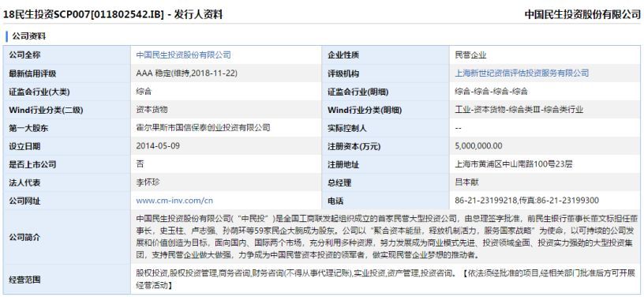Click the 5,000,000.00 registered capital value
Viewport: 644px width, 297px height.
click(x=478, y=146)
